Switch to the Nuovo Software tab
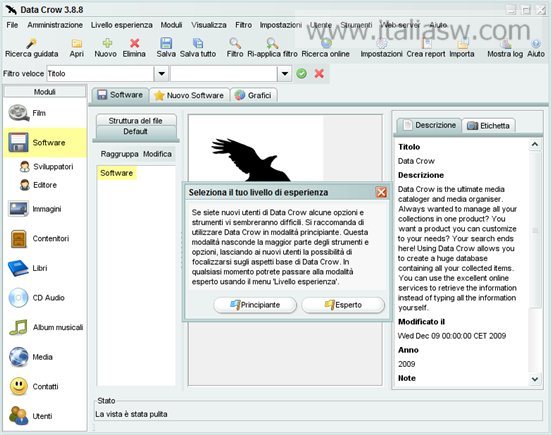Image resolution: width=552 pixels, height=435 pixels. (189, 95)
